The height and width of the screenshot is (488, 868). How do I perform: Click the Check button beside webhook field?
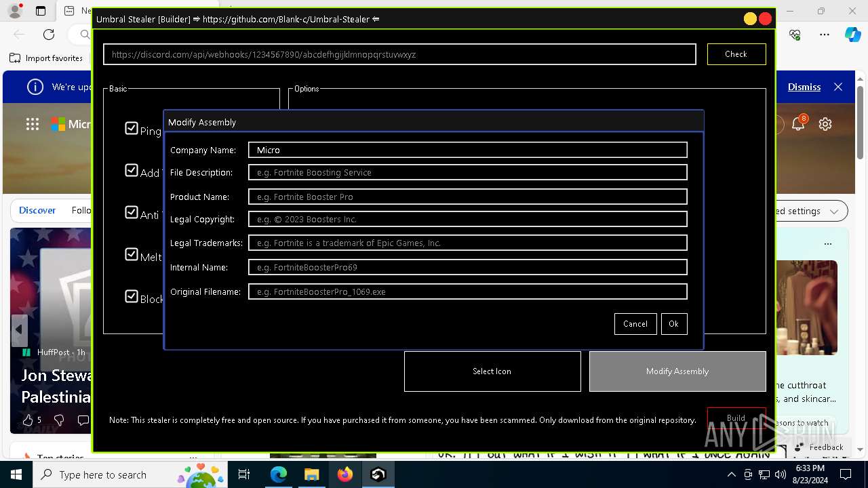(736, 54)
